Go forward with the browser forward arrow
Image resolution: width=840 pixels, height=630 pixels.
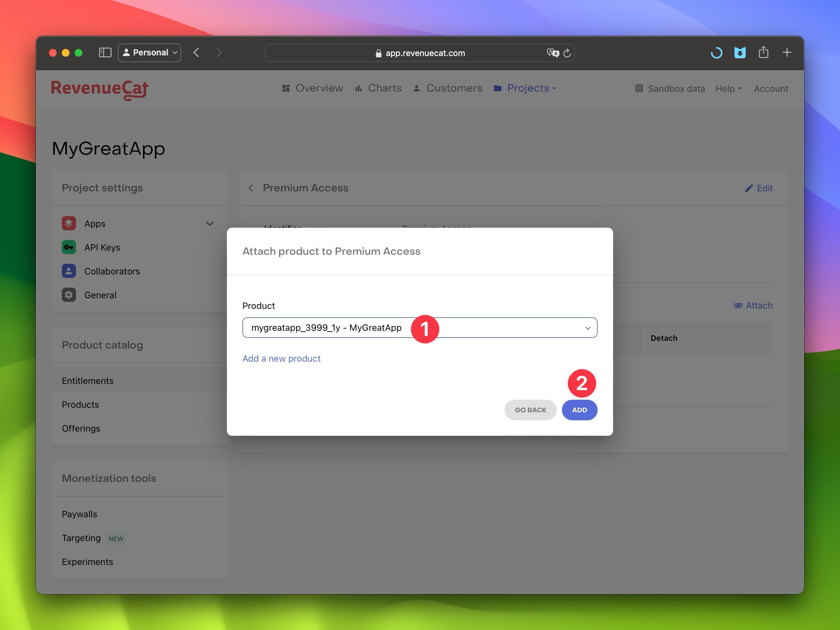(x=219, y=52)
